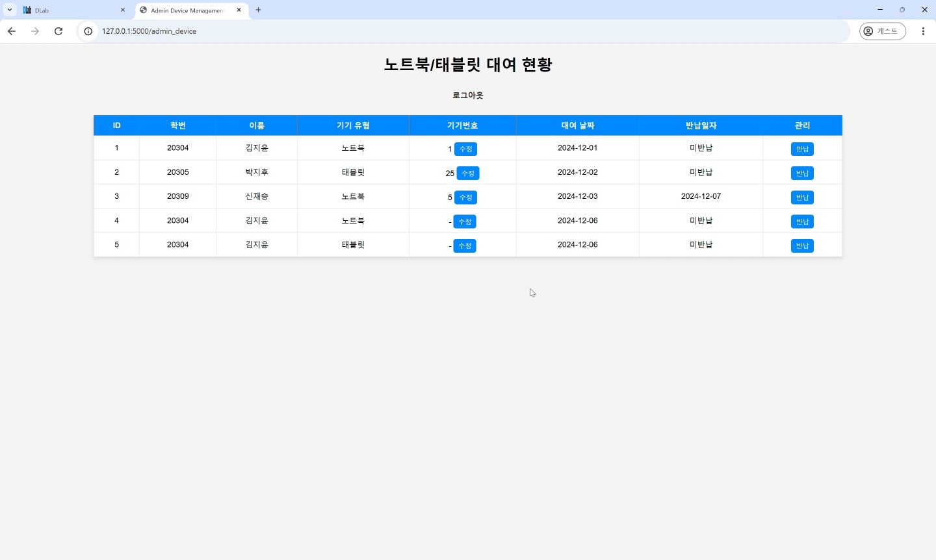The width and height of the screenshot is (936, 560).
Task: Click the 반납일자 column header
Action: 701,125
